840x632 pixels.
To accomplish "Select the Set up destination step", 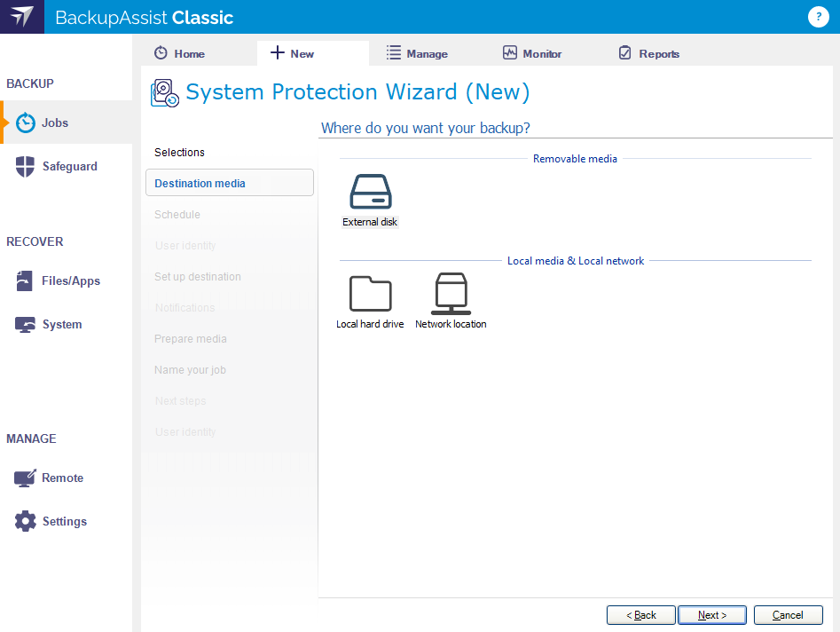I will [x=198, y=277].
